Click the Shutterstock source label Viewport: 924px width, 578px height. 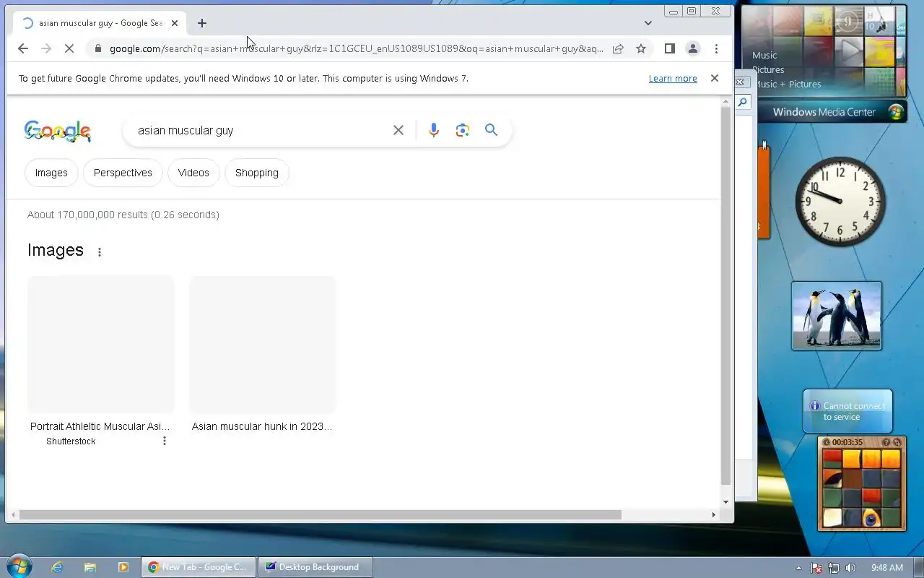(71, 441)
